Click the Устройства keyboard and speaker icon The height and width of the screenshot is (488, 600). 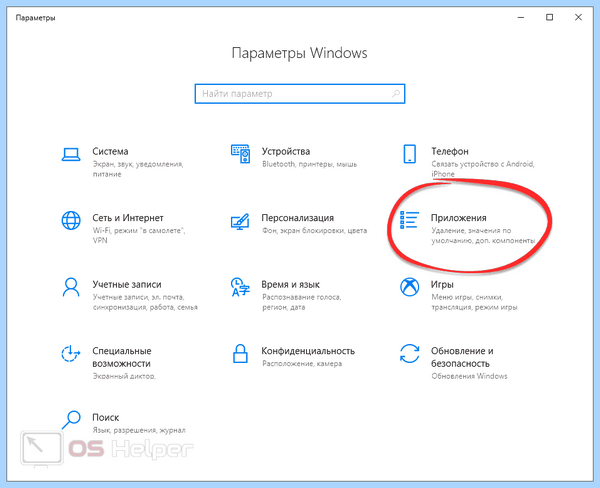240,154
